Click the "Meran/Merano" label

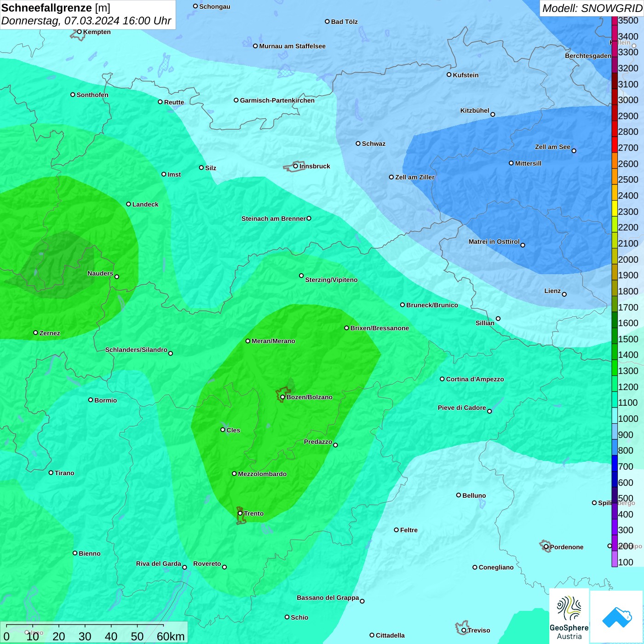pyautogui.click(x=273, y=341)
